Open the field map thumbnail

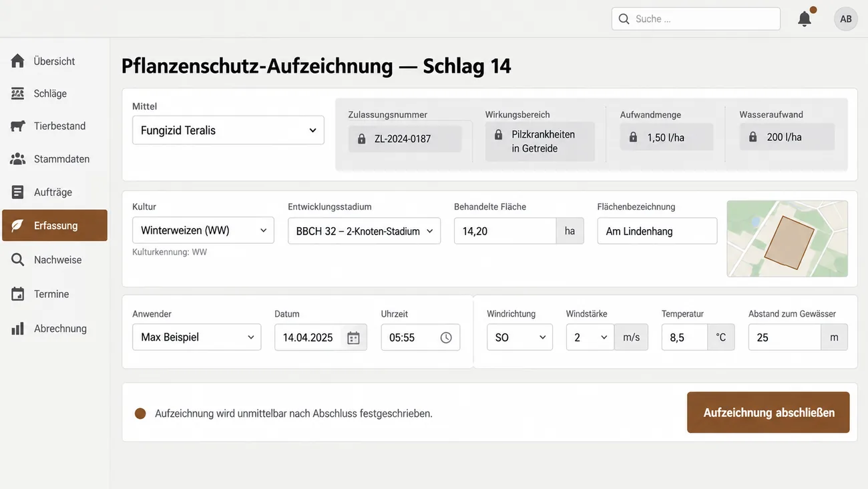(x=787, y=238)
